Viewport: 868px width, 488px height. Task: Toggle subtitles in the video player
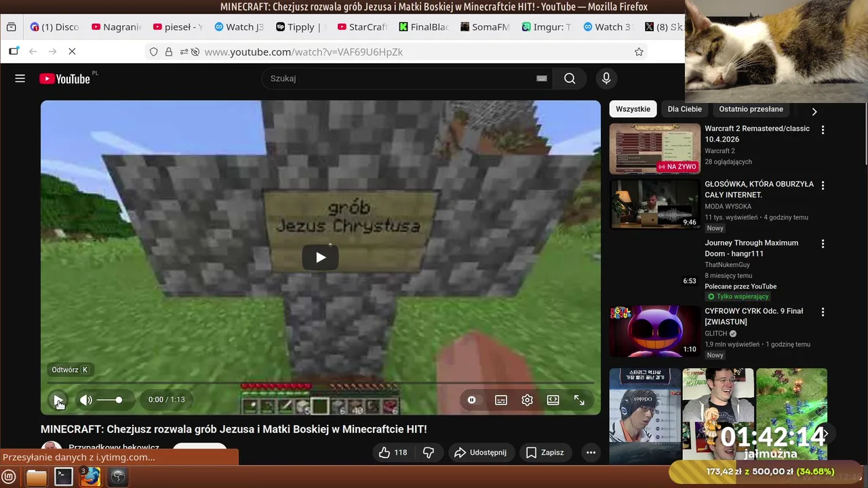501,400
